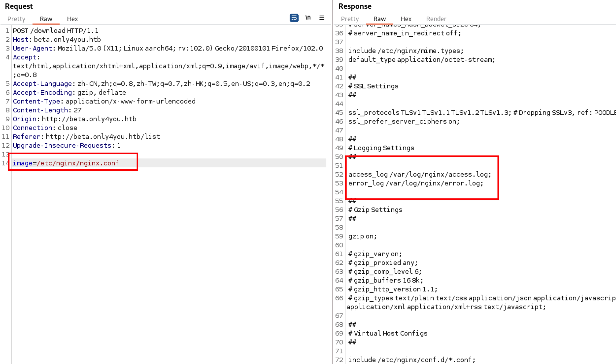Click the Content-Length header in request
Screen dimensions: 616x364
(47, 110)
